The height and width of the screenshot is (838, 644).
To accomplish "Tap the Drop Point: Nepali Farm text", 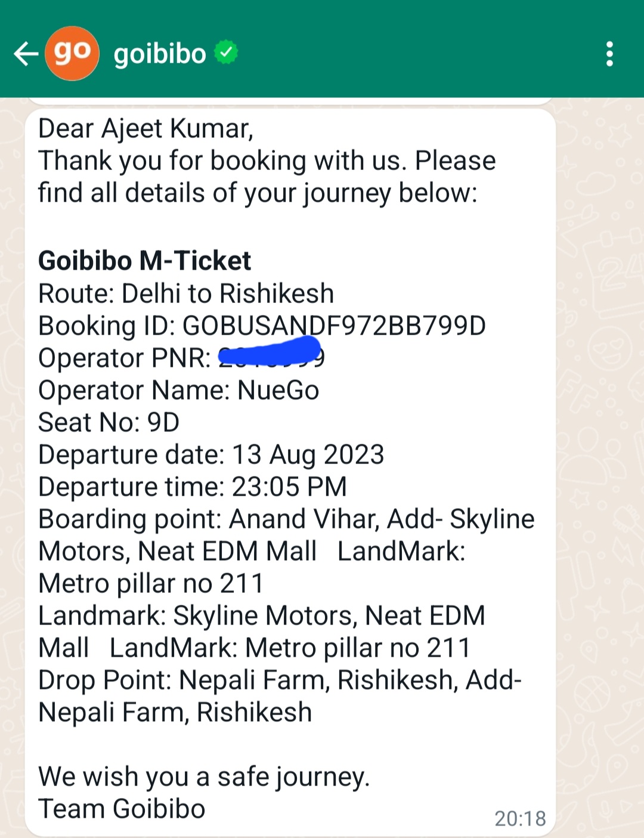I will [184, 681].
